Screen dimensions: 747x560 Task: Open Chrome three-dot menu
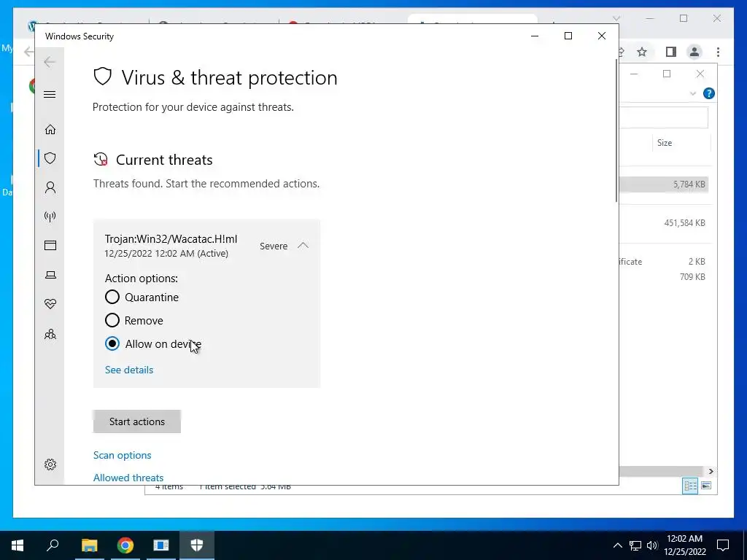pos(718,52)
